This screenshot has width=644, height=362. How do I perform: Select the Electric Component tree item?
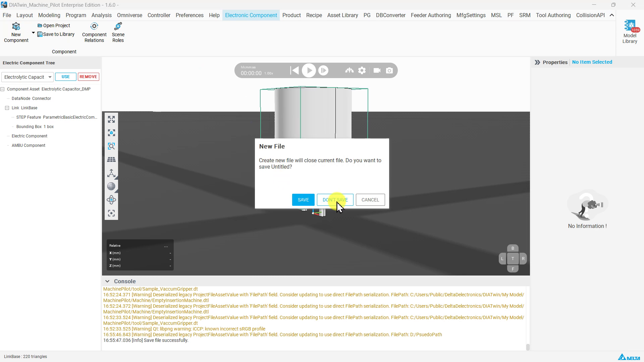tap(30, 136)
